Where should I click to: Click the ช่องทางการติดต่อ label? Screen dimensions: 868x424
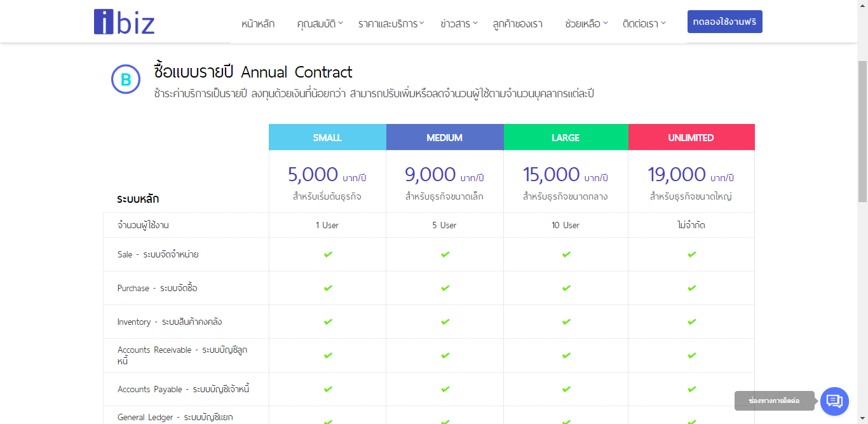(x=774, y=401)
